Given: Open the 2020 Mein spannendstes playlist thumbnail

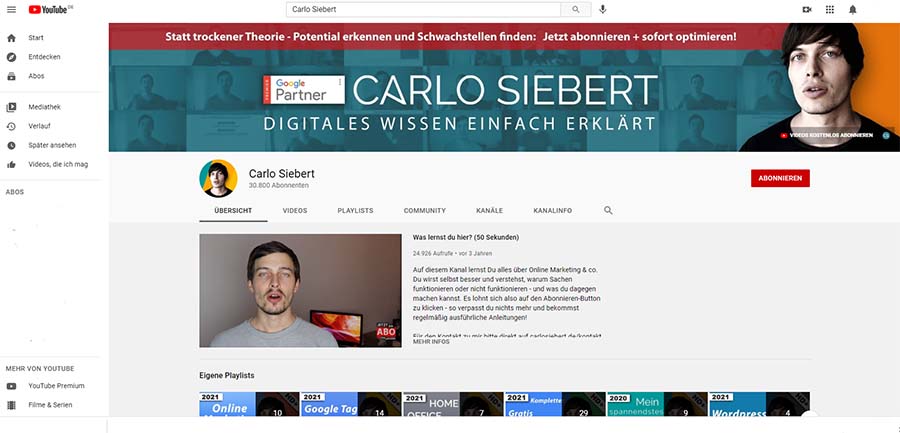Looking at the screenshot, I should point(657,404).
